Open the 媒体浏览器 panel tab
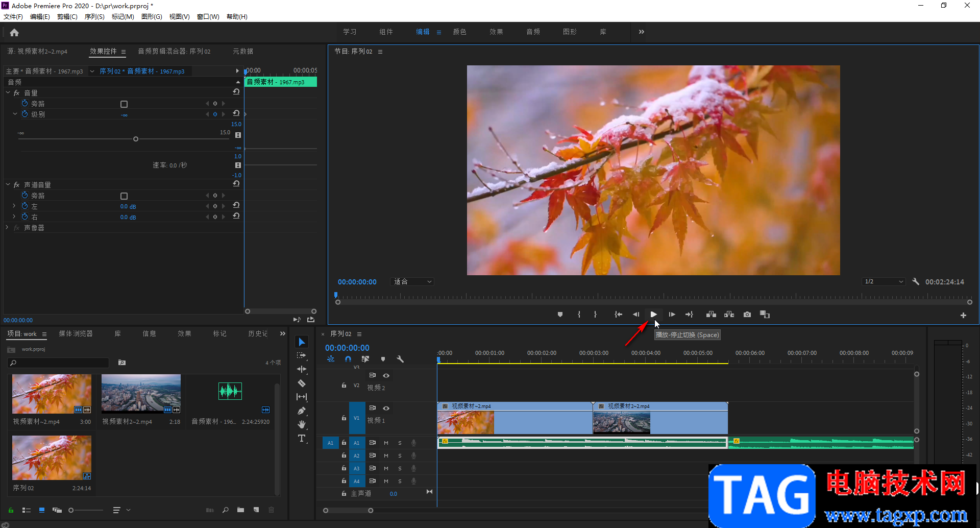 (76, 333)
